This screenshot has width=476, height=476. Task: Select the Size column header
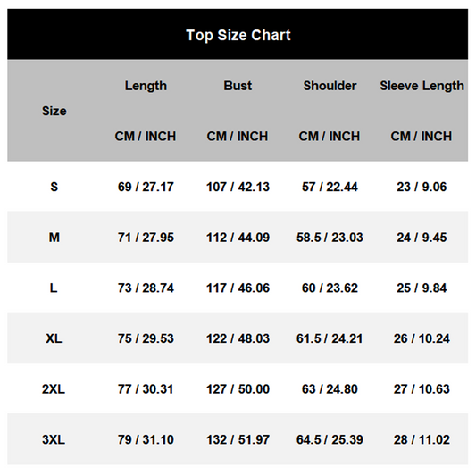tap(54, 111)
